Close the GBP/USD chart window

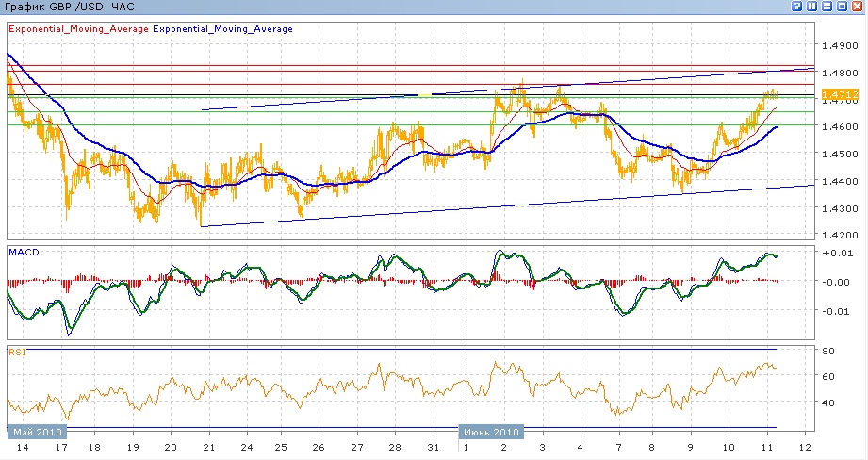(858, 7)
